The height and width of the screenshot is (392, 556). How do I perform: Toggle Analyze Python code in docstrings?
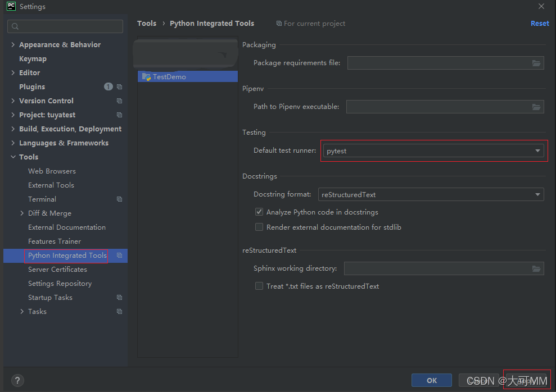[x=259, y=212]
